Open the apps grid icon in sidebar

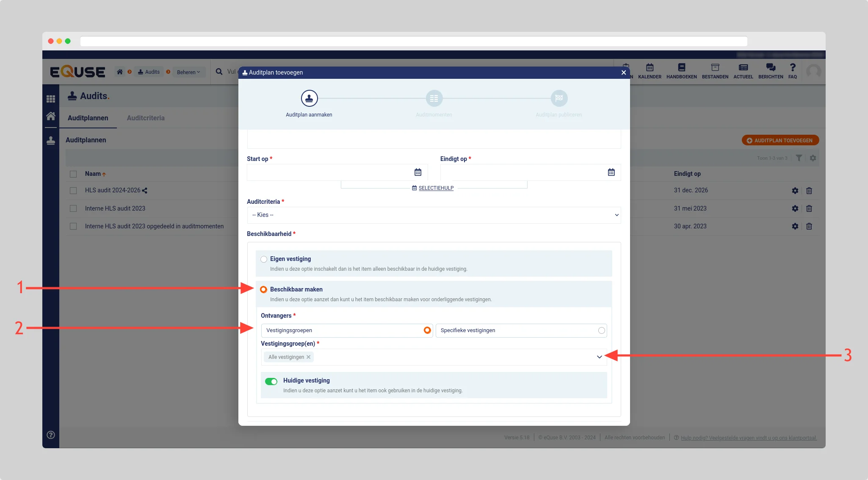click(x=51, y=99)
